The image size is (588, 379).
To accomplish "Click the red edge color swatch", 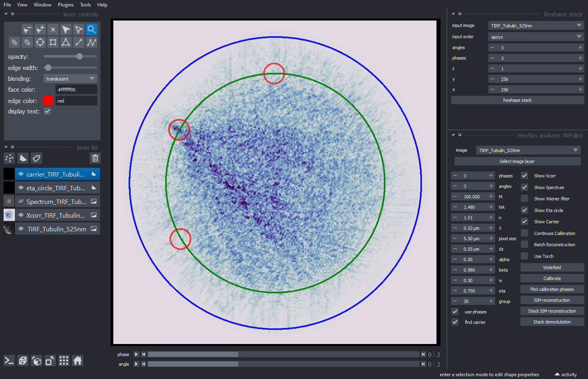I will click(x=48, y=101).
